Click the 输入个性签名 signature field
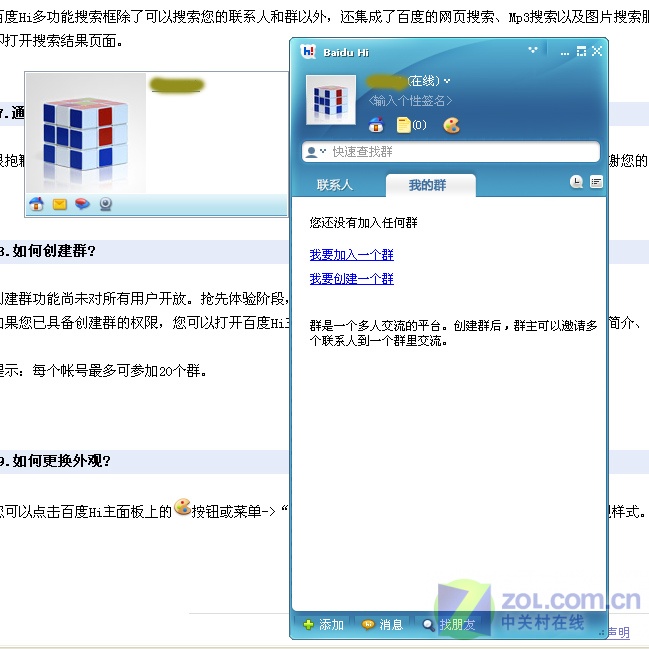Image resolution: width=649 pixels, height=649 pixels. coord(410,101)
